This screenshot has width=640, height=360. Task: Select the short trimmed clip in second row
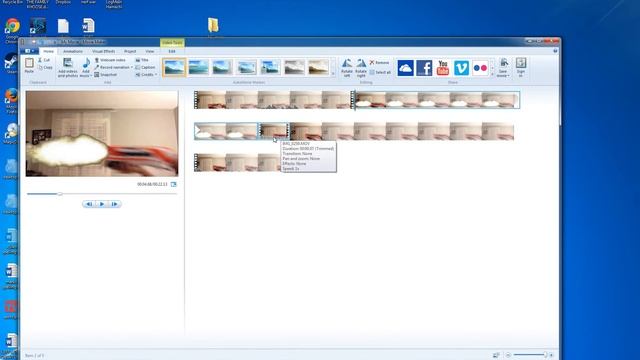(273, 131)
